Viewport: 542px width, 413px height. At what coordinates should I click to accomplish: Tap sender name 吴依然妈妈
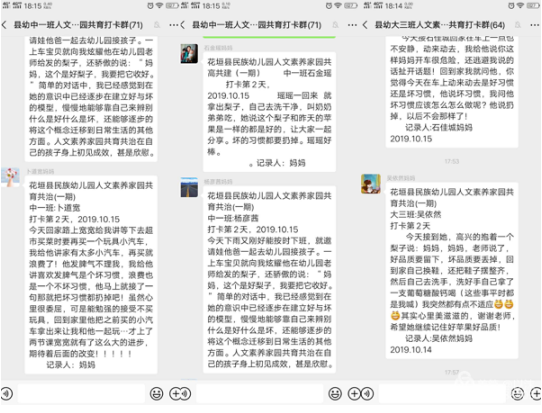[401, 178]
